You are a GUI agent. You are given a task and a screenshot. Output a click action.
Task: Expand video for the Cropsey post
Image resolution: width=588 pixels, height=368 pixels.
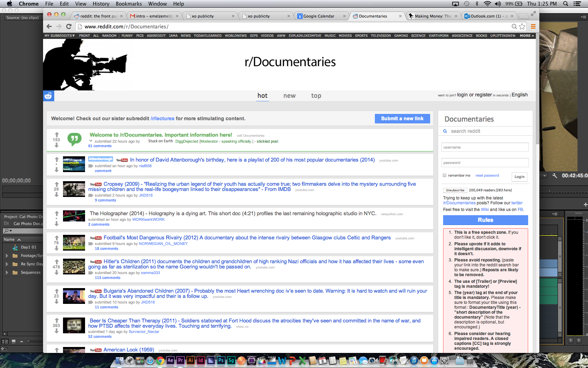[91, 195]
